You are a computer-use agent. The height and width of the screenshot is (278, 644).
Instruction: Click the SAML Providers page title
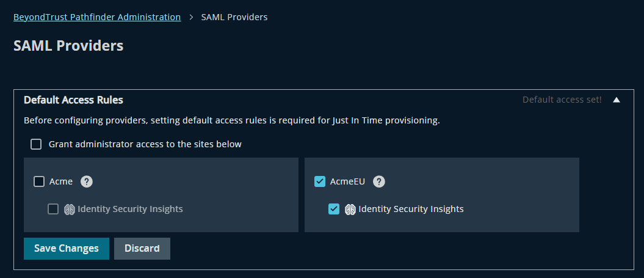click(68, 45)
